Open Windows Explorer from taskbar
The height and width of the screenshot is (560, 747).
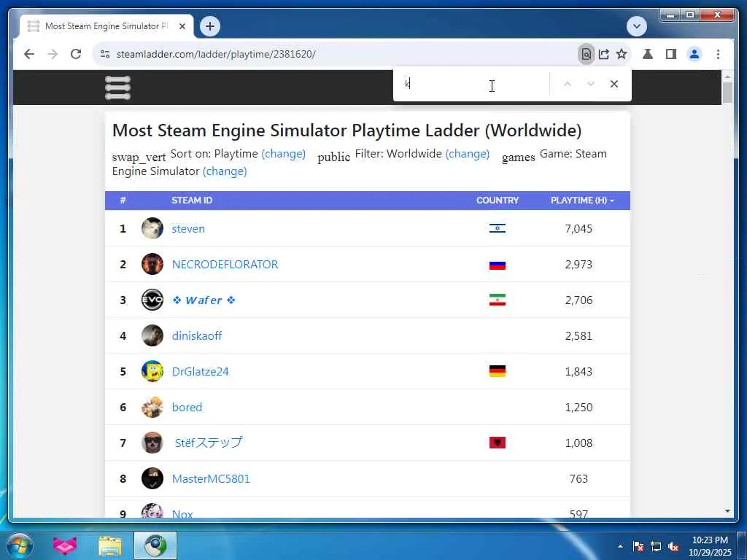110,546
